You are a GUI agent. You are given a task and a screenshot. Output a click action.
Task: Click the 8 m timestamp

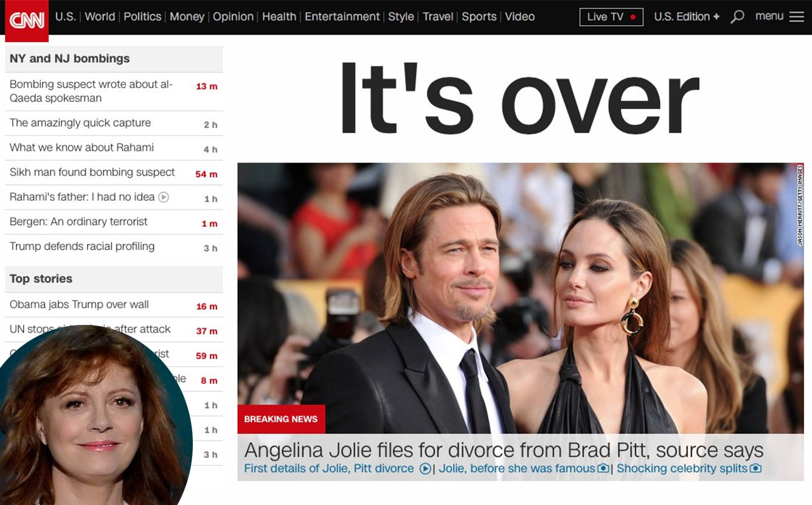(x=209, y=380)
